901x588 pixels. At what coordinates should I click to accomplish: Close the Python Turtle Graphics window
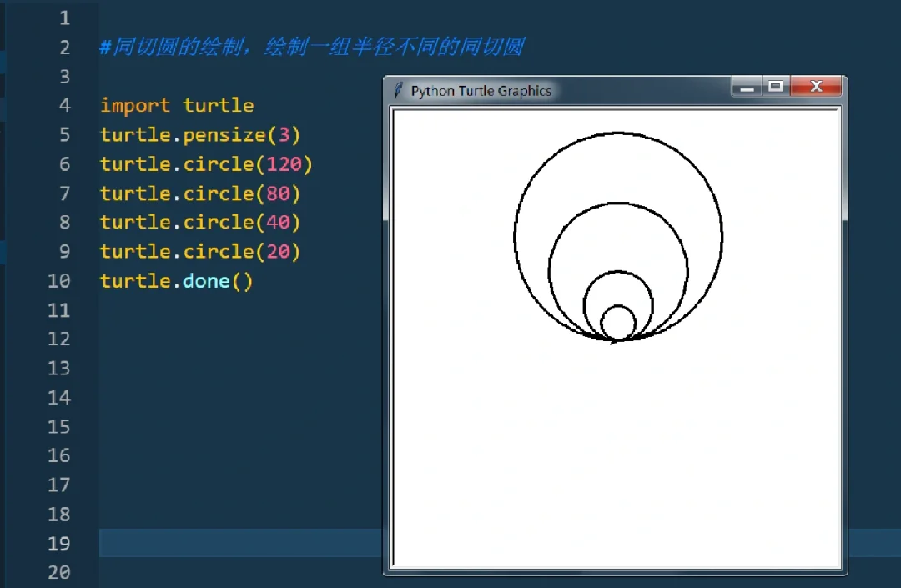click(816, 87)
